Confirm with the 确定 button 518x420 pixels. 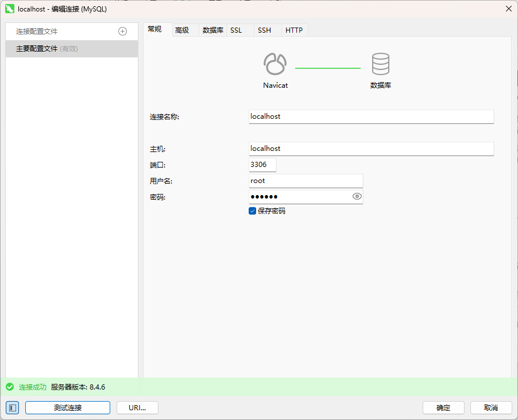[x=443, y=408]
